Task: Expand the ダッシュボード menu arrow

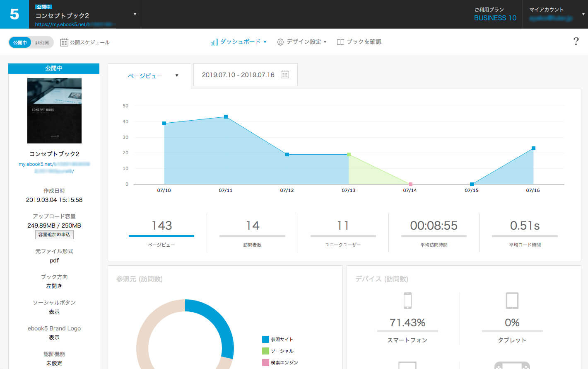Action: click(265, 42)
